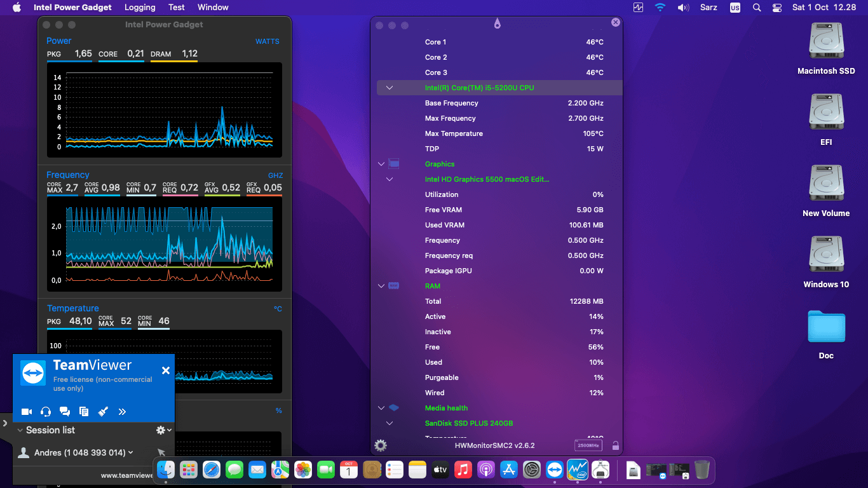868x488 pixels.
Task: Open Control Center in the menu bar
Action: tap(776, 8)
